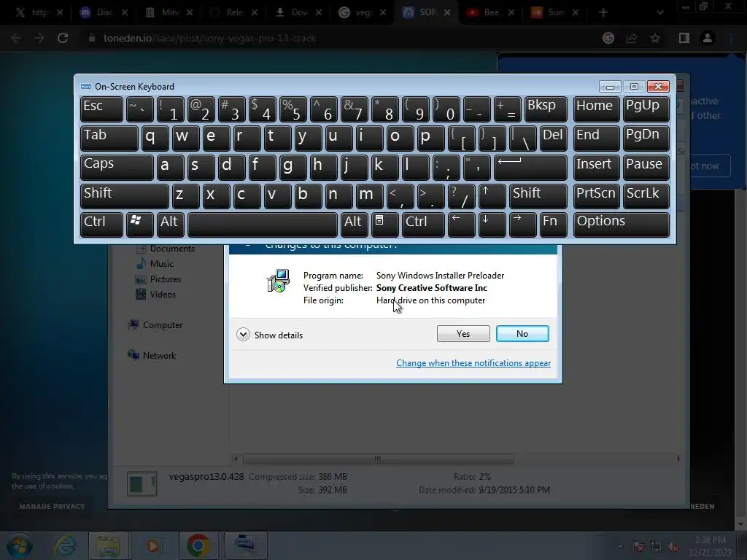Tap the Tab key on On-Screen Keyboard
The image size is (747, 560).
[109, 138]
